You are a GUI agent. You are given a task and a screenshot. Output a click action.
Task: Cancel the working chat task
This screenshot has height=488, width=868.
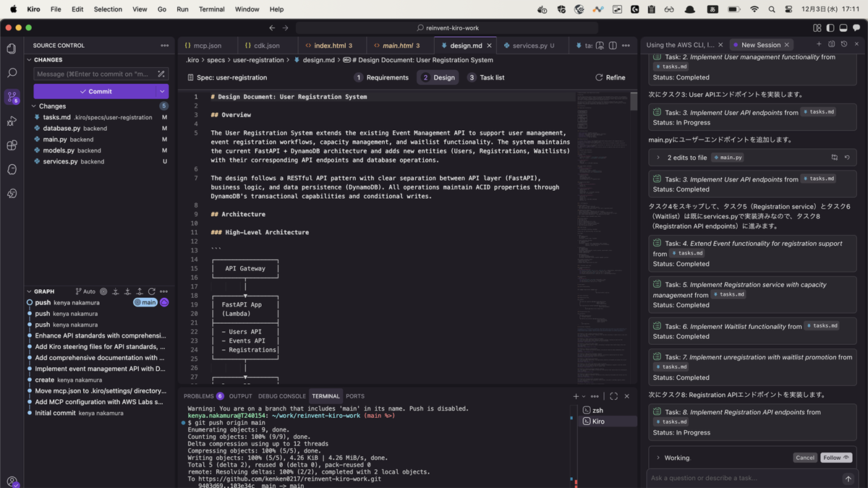(x=805, y=458)
